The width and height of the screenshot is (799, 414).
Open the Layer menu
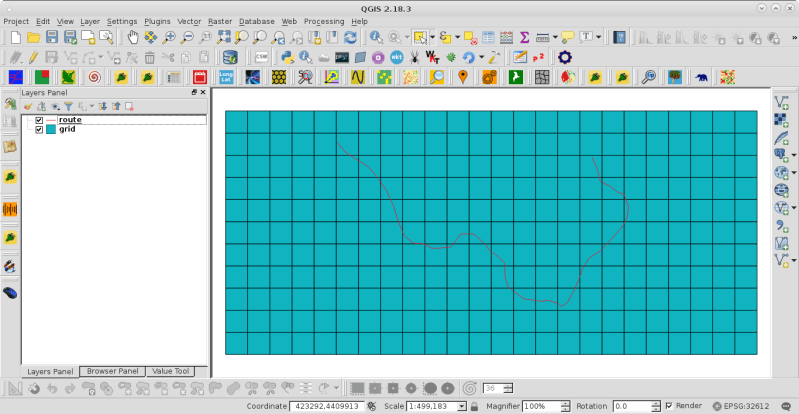(90, 21)
